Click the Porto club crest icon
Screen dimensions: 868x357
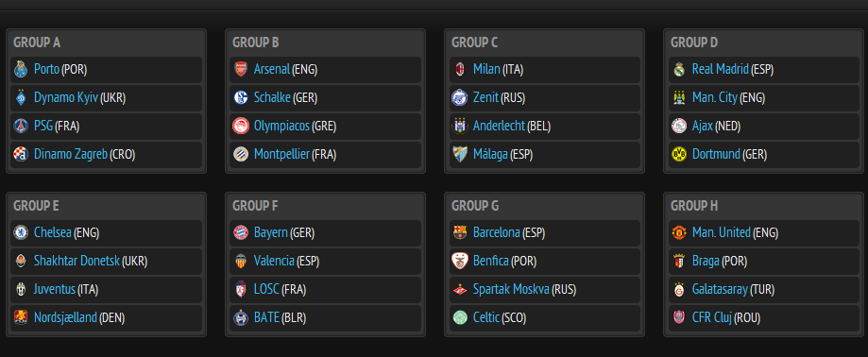[x=21, y=69]
